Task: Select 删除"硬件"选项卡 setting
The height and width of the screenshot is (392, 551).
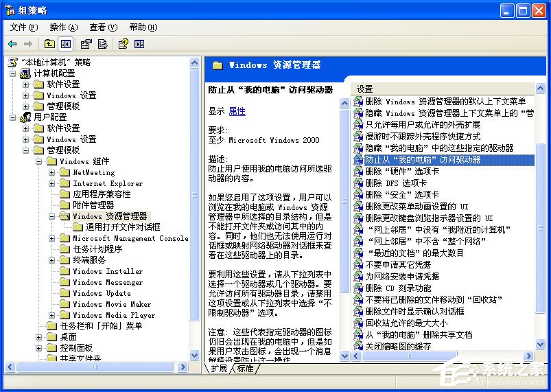Action: [402, 171]
